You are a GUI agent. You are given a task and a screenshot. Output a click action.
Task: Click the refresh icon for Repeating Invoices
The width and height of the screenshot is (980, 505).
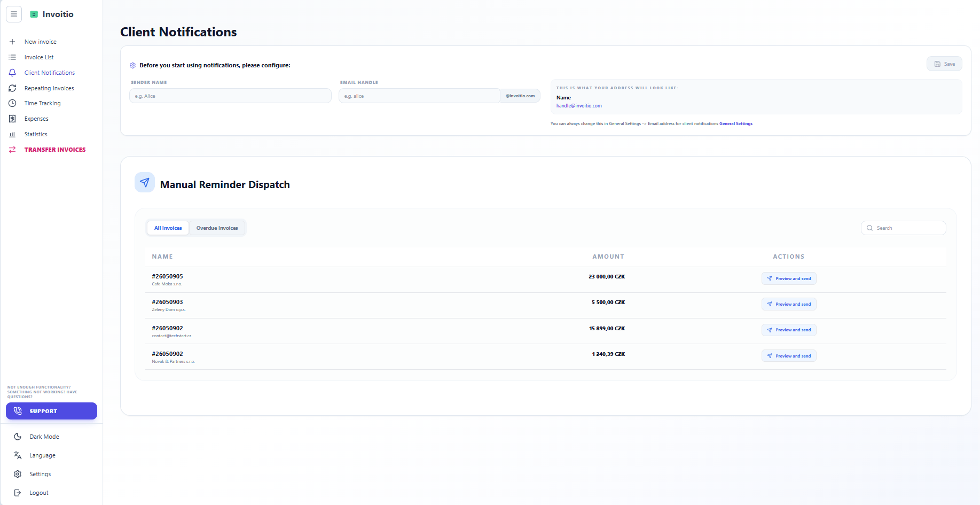12,88
